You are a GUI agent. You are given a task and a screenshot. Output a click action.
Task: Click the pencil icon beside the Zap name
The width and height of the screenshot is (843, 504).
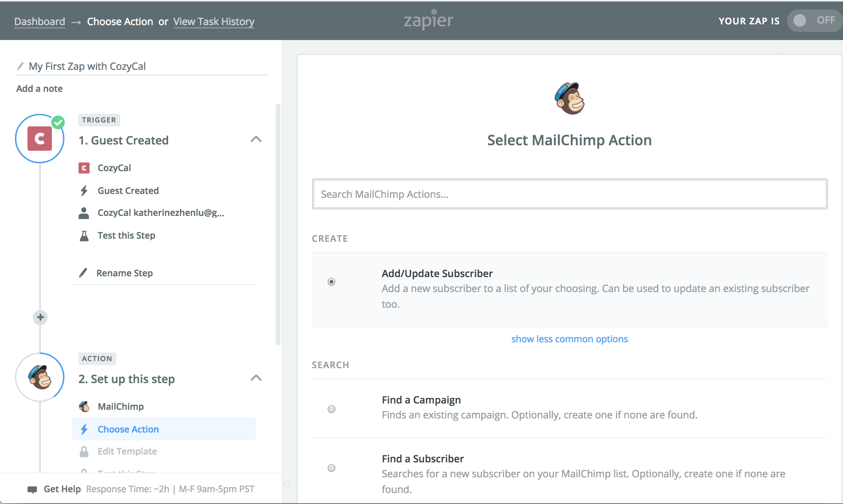20,66
